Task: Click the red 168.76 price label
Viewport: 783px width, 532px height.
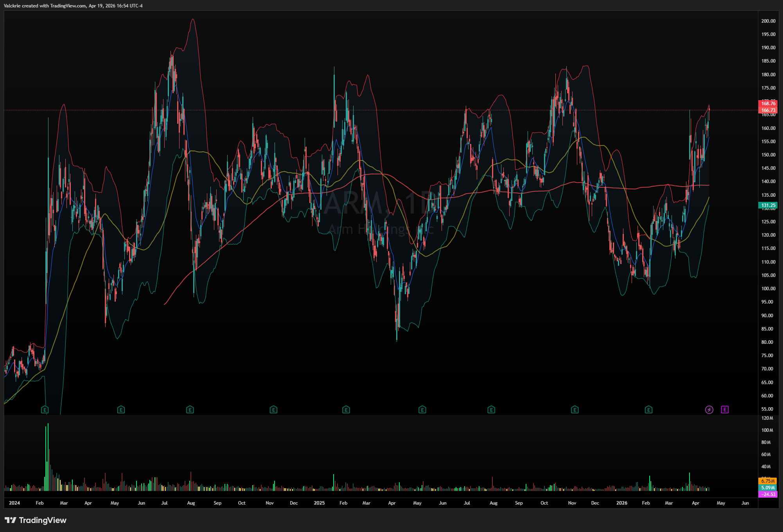Action: point(768,103)
